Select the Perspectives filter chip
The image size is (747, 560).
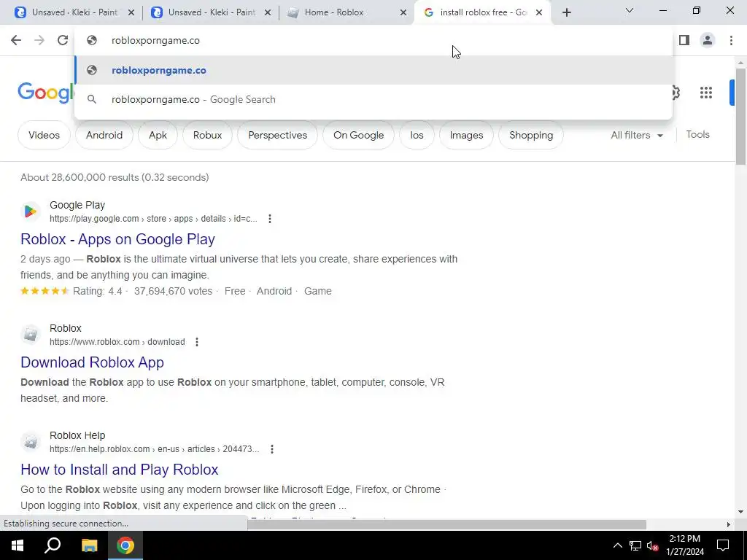[x=278, y=135]
